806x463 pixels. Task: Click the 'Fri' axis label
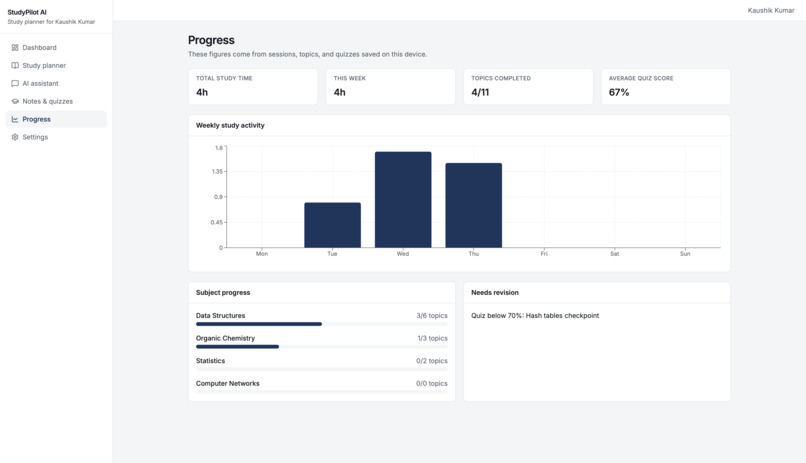pyautogui.click(x=544, y=254)
